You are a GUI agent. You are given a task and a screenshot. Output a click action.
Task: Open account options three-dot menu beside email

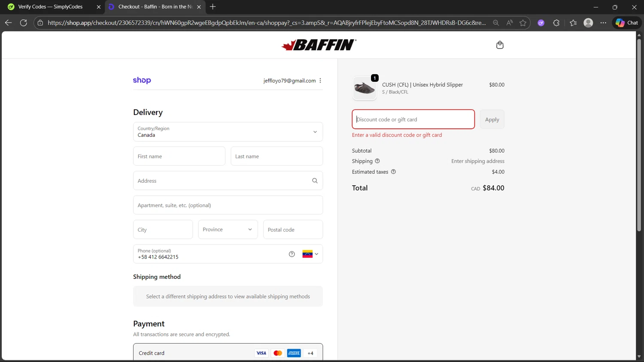[320, 81]
